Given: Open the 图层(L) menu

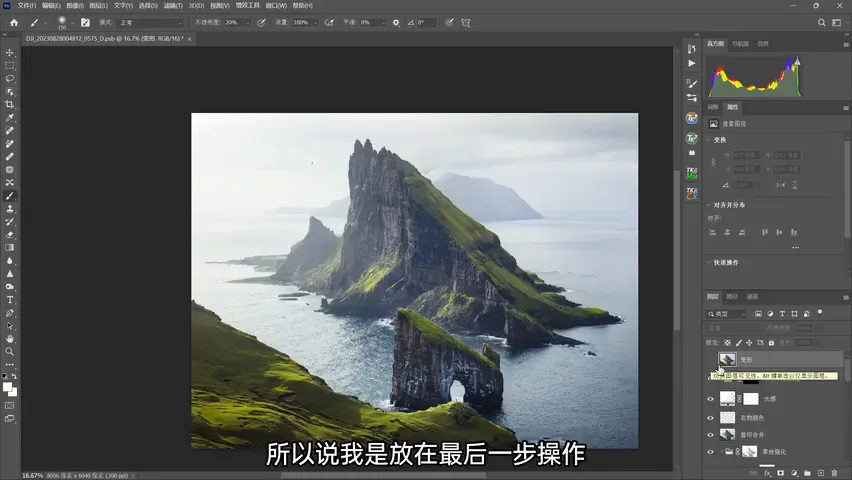Looking at the screenshot, I should point(98,5).
